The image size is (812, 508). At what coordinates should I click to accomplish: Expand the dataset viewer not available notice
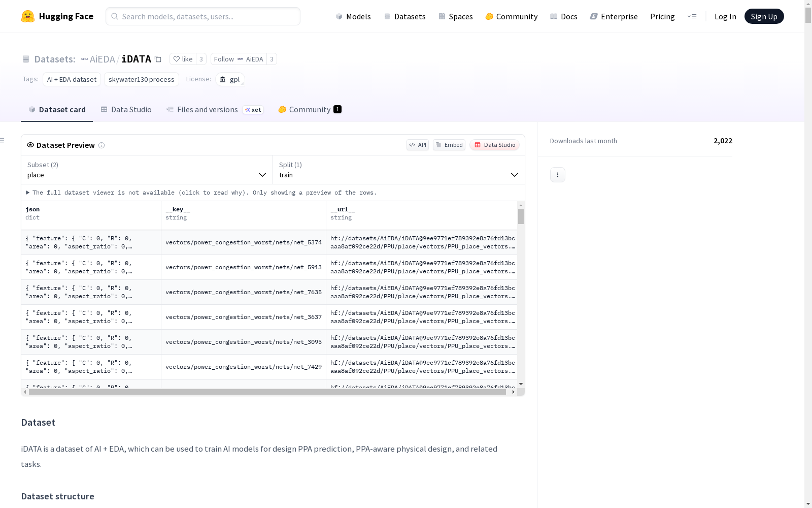(x=201, y=193)
